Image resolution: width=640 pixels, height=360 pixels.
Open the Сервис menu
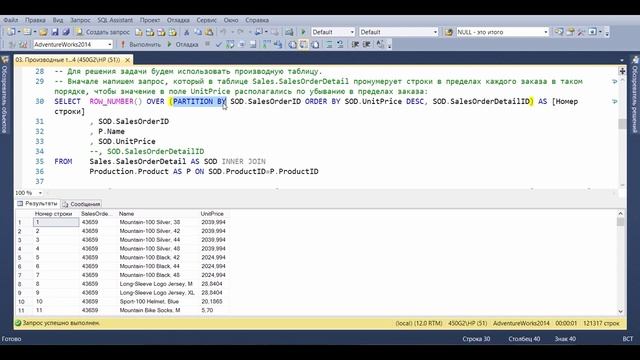(206, 20)
